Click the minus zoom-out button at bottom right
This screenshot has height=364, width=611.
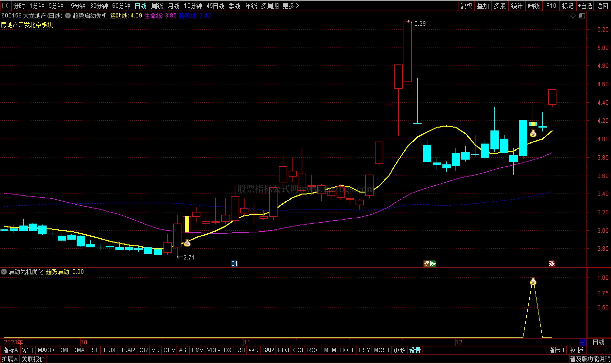(605, 350)
